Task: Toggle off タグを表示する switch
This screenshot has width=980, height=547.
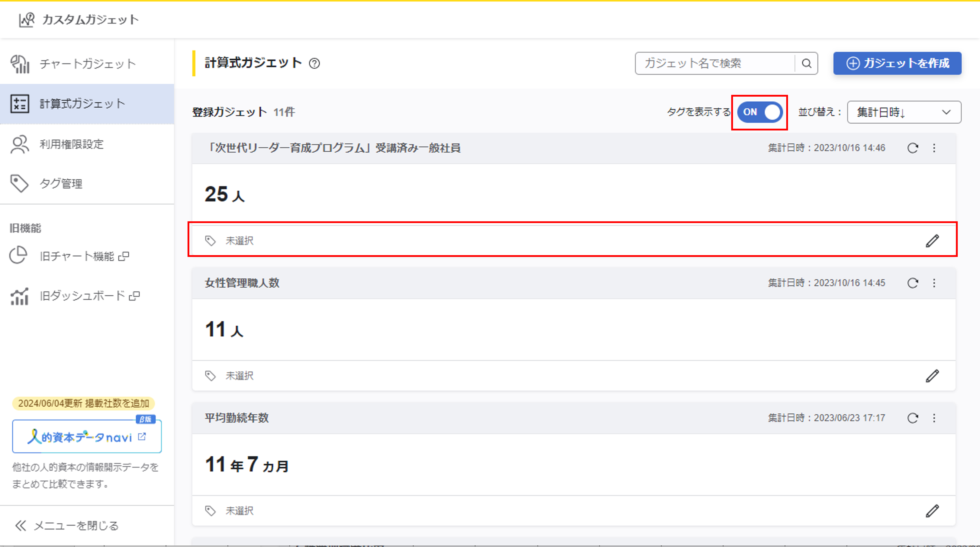Action: click(760, 112)
